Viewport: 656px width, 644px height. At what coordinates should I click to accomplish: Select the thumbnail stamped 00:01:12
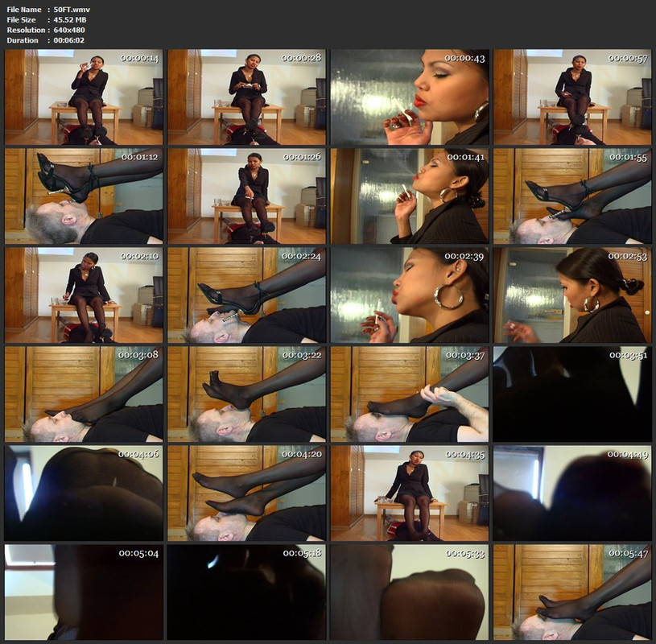[x=84, y=196]
